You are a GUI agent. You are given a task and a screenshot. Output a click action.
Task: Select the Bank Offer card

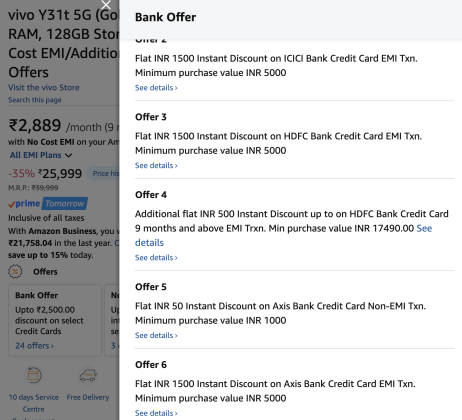[54, 320]
